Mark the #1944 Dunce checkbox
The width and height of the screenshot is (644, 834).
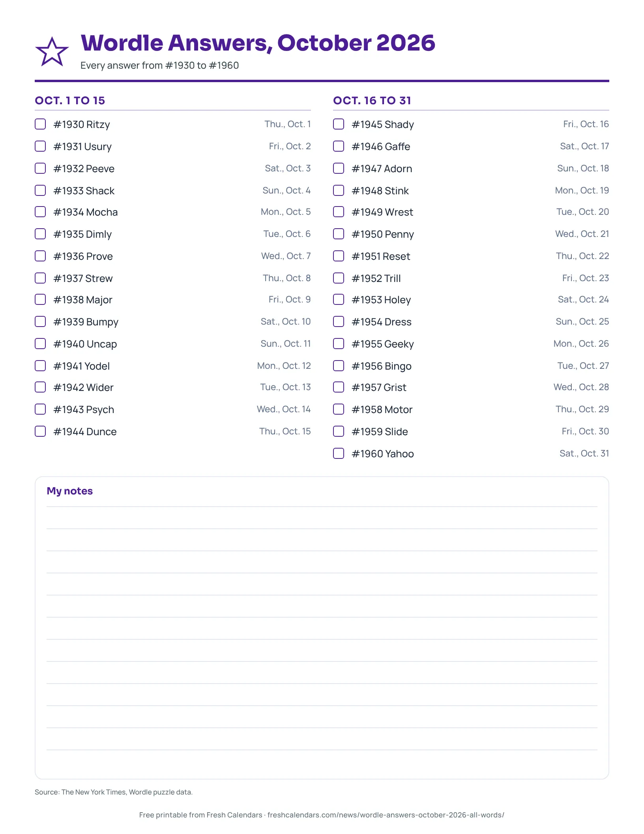(40, 431)
